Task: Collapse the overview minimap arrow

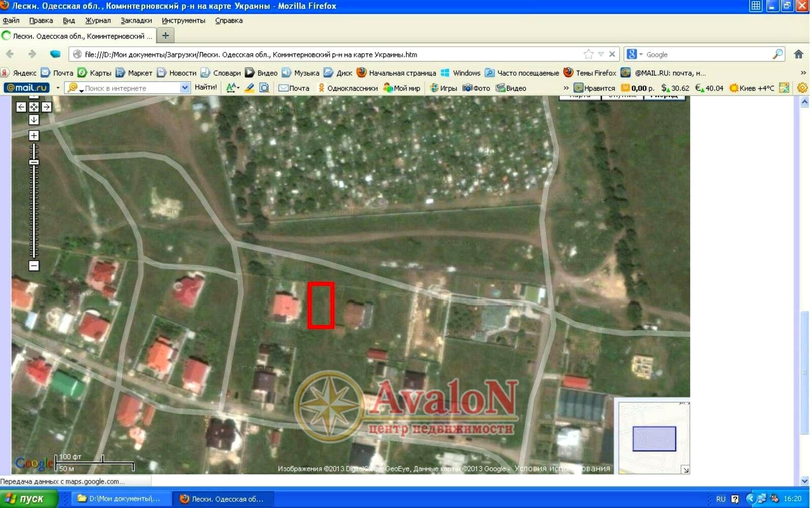Action: (x=685, y=470)
